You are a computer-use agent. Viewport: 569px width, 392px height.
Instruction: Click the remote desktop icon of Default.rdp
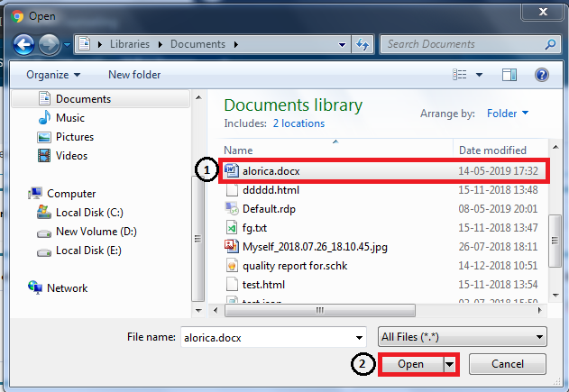pyautogui.click(x=232, y=209)
